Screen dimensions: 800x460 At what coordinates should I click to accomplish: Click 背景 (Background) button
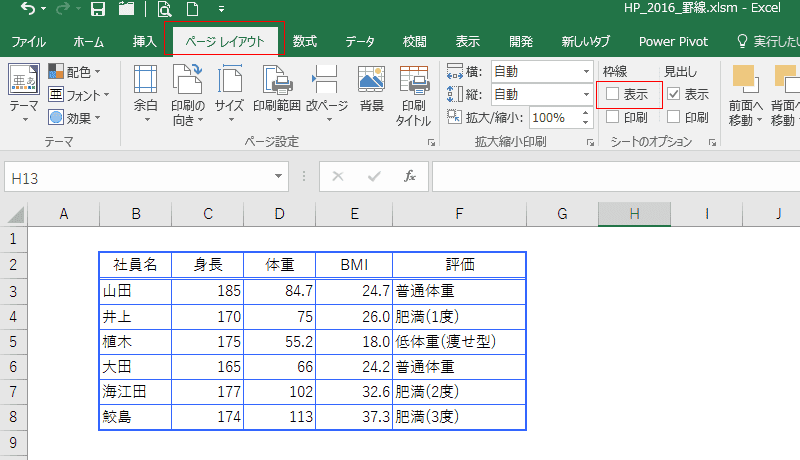[x=371, y=89]
